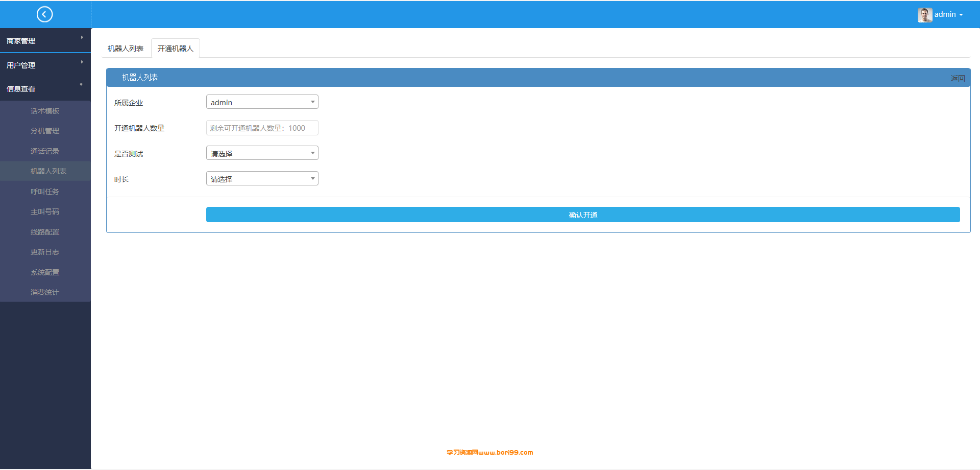Open 话术模板 in sidebar

[x=45, y=111]
